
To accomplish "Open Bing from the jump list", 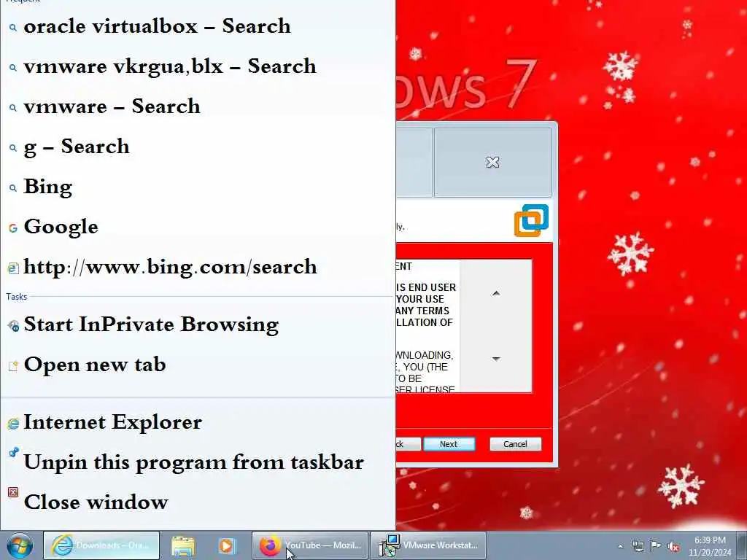I will [x=198, y=187].
